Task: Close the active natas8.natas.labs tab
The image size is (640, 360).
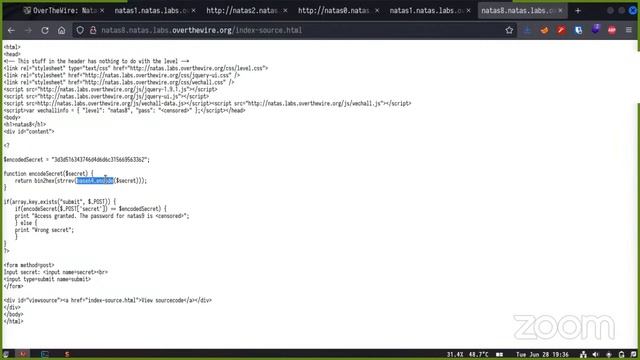Action: tap(560, 11)
